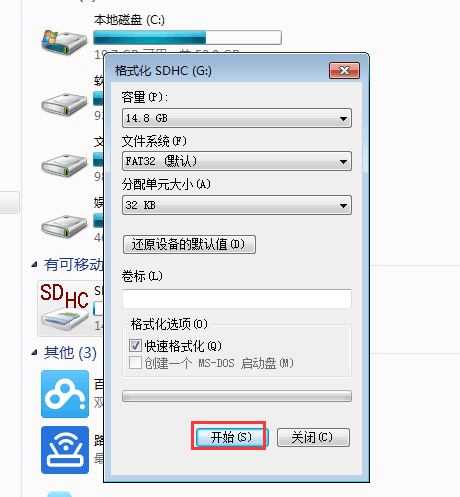Click the 开始(S) start button

(x=231, y=437)
